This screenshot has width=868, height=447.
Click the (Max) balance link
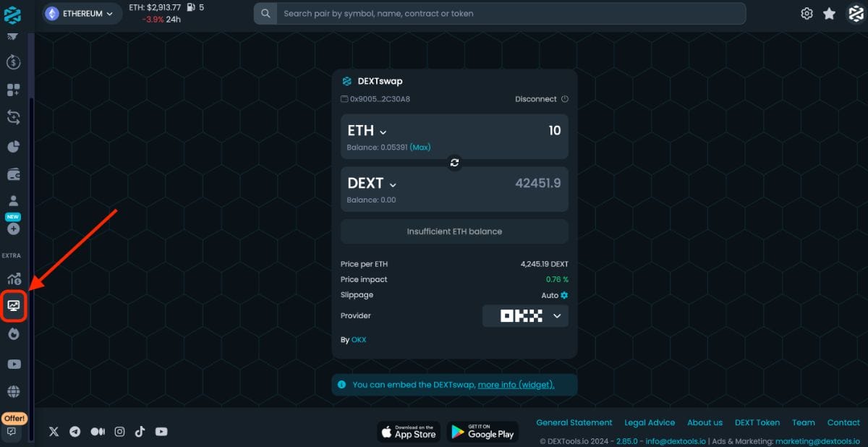pos(420,148)
